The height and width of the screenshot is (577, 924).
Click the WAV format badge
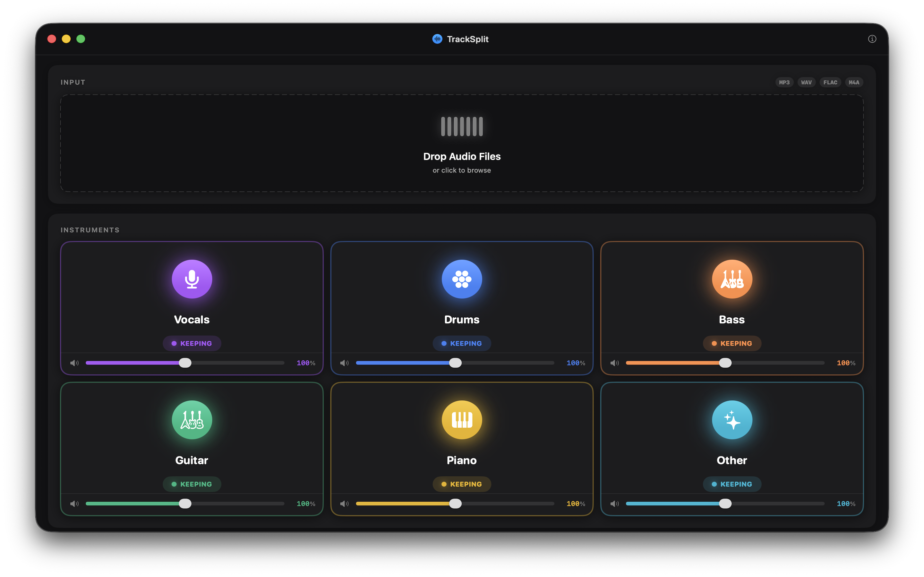(x=806, y=82)
